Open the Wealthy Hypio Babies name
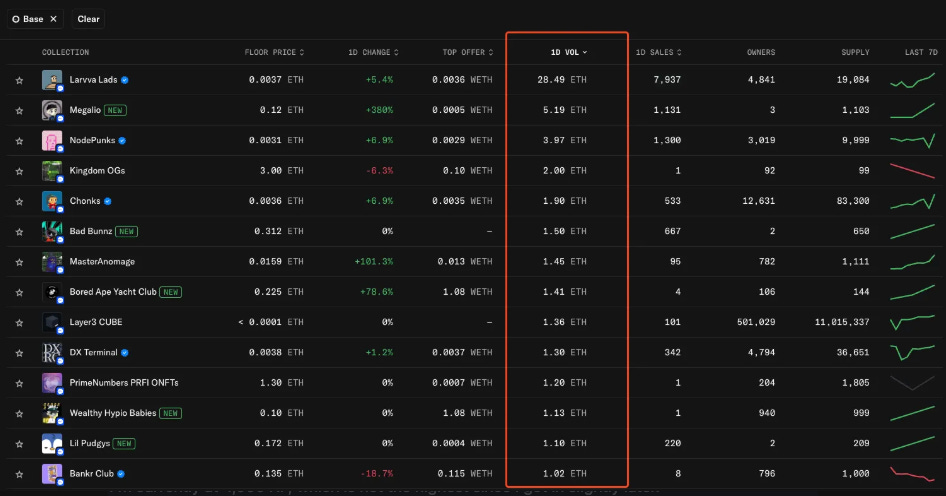Image resolution: width=946 pixels, height=496 pixels. [113, 413]
